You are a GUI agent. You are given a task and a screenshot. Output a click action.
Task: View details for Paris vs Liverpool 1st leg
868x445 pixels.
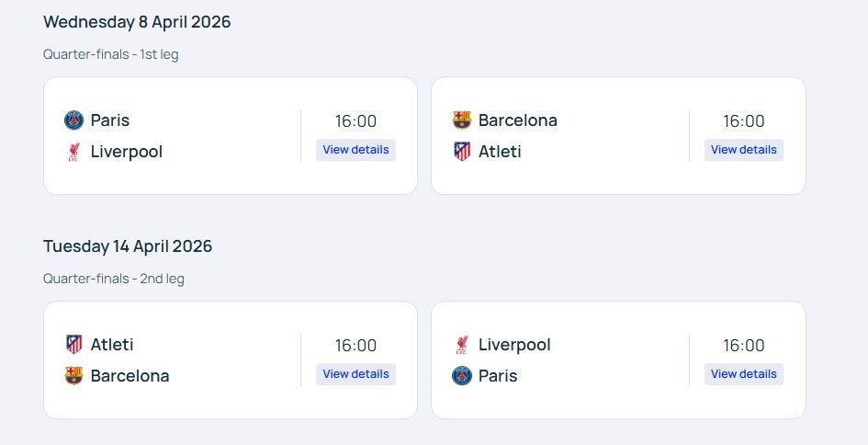point(356,150)
